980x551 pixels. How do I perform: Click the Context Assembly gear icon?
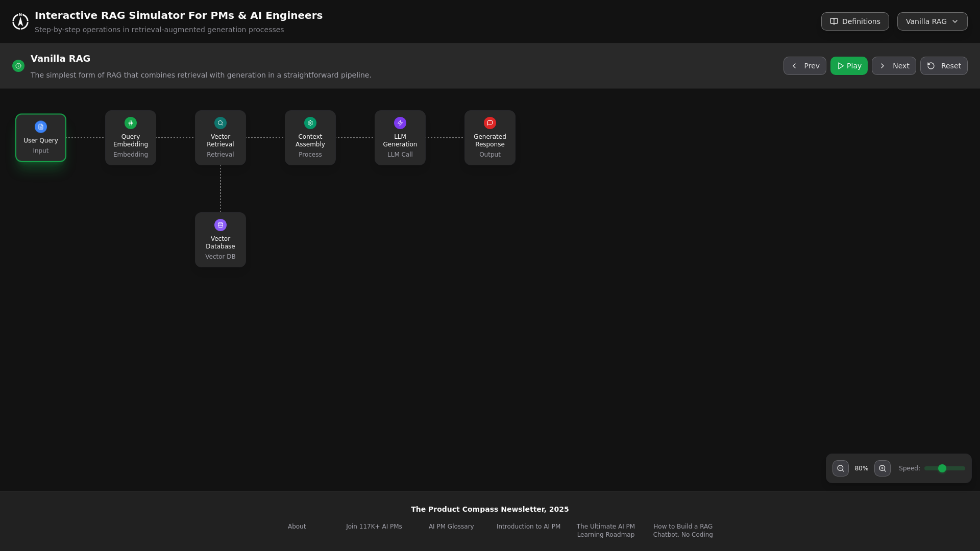pyautogui.click(x=310, y=123)
